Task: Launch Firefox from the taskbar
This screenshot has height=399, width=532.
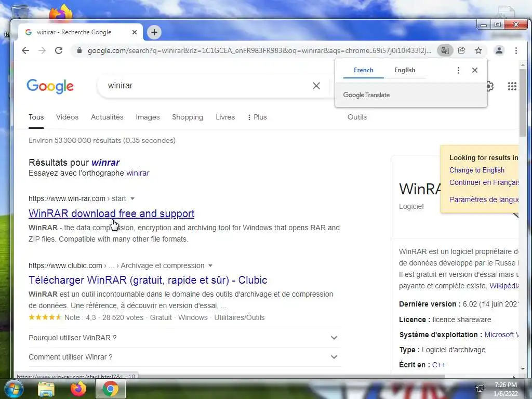Action: pyautogui.click(x=78, y=389)
